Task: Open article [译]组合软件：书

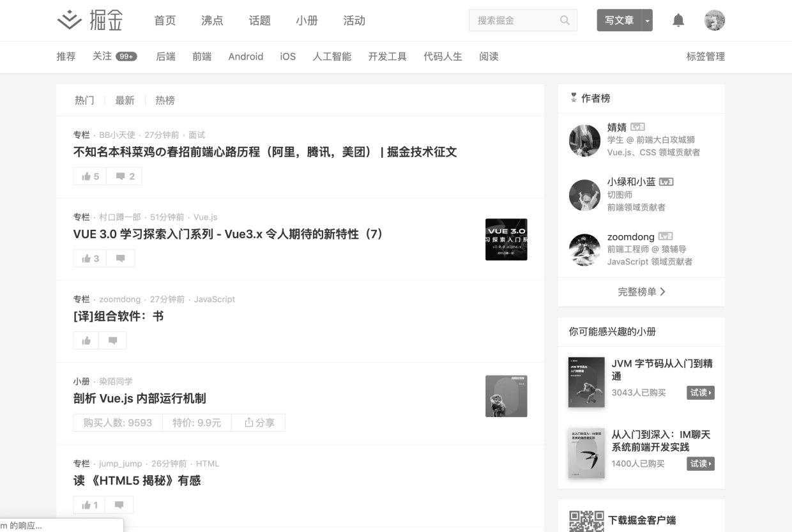Action: point(119,316)
